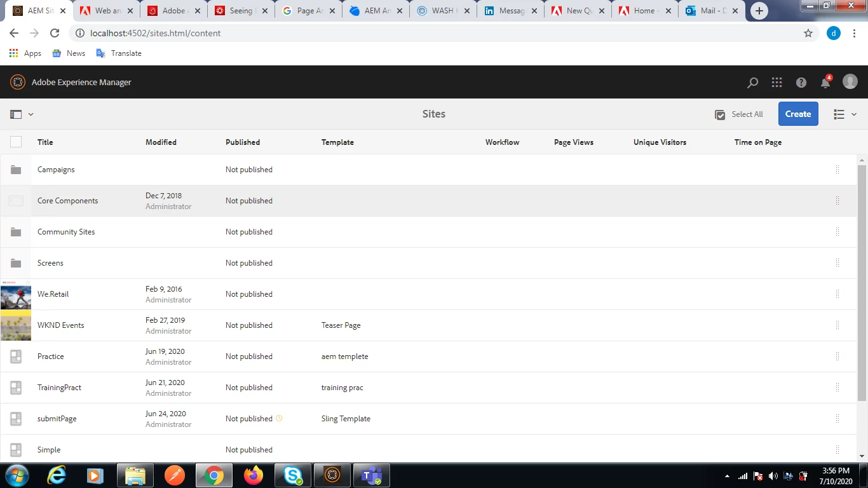Click the Simple page icon
868x488 pixels.
pos(16,450)
